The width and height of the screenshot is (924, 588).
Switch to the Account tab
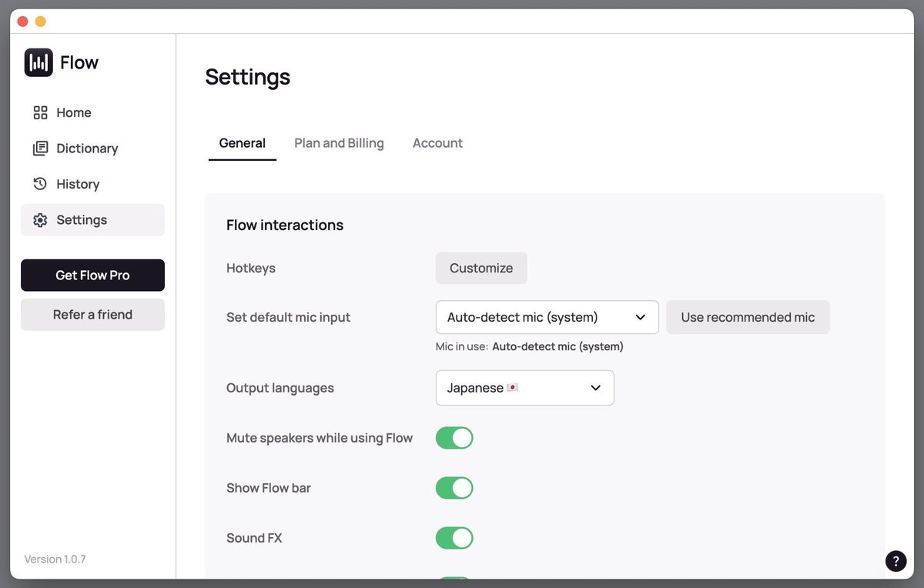[x=437, y=143]
